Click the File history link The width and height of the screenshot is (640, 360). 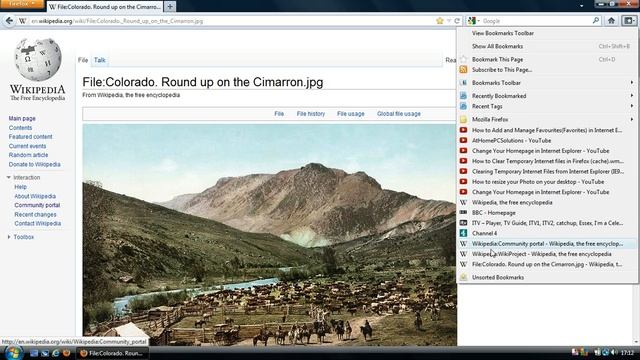(x=311, y=114)
